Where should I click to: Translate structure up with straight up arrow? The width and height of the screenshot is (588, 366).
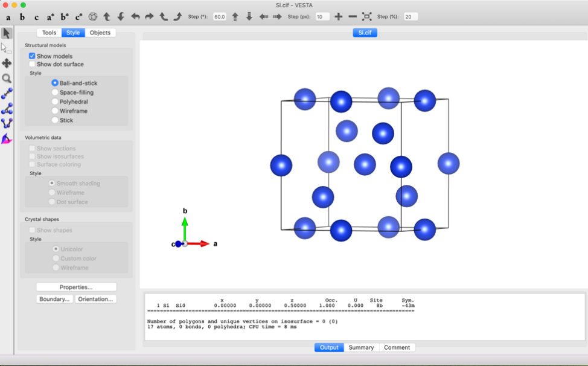point(235,16)
